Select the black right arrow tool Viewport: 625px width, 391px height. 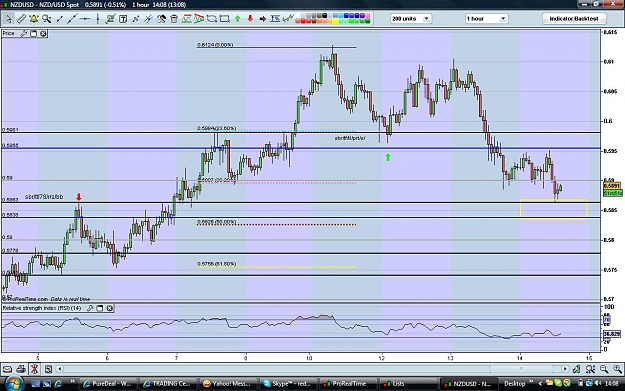coord(263,19)
